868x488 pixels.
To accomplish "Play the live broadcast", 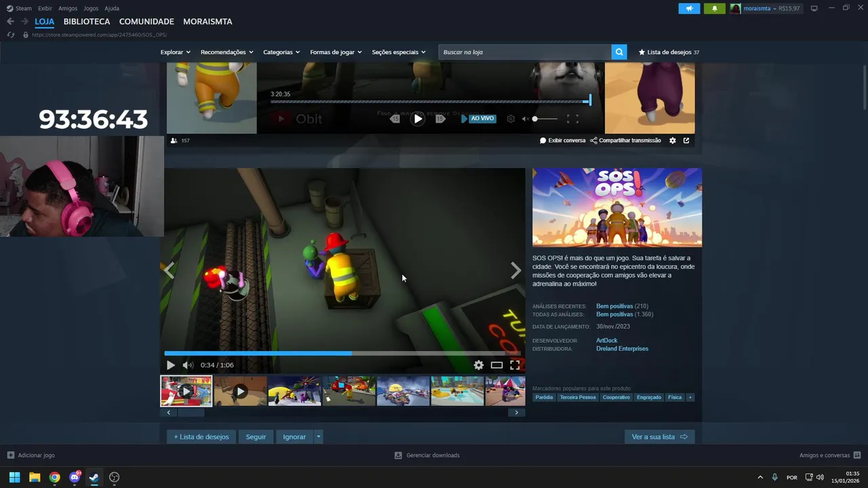I will click(x=418, y=119).
